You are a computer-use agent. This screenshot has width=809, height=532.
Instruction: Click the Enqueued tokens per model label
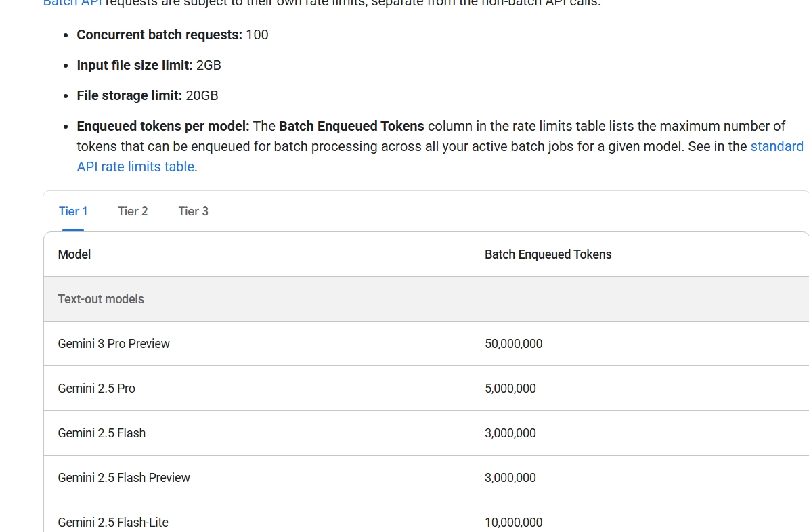(163, 126)
